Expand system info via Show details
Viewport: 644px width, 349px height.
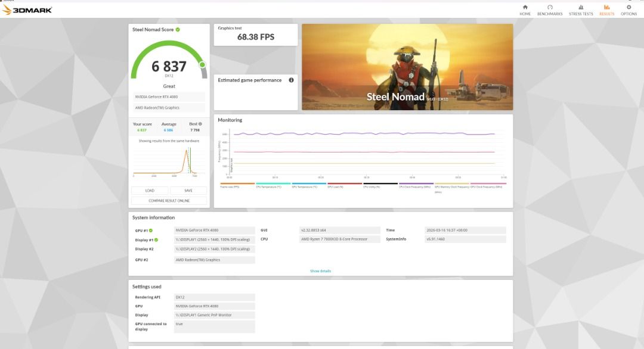(320, 271)
